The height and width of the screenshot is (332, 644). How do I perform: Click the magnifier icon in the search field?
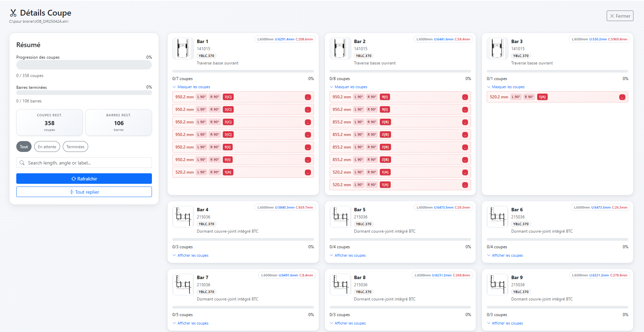22,163
